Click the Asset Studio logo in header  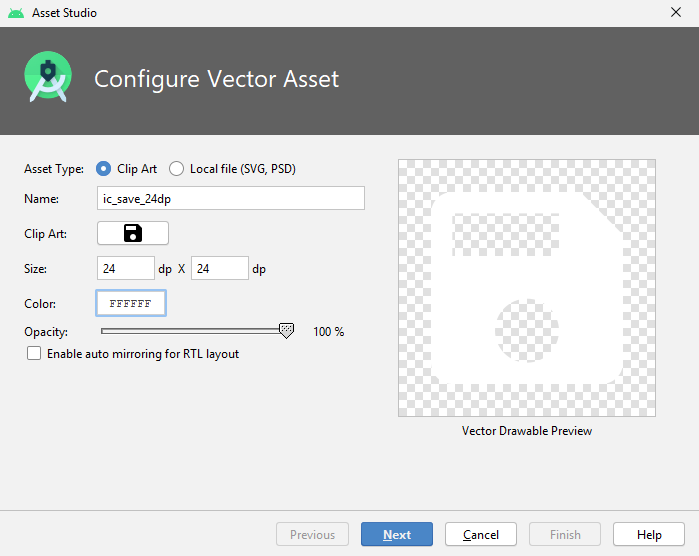point(48,78)
